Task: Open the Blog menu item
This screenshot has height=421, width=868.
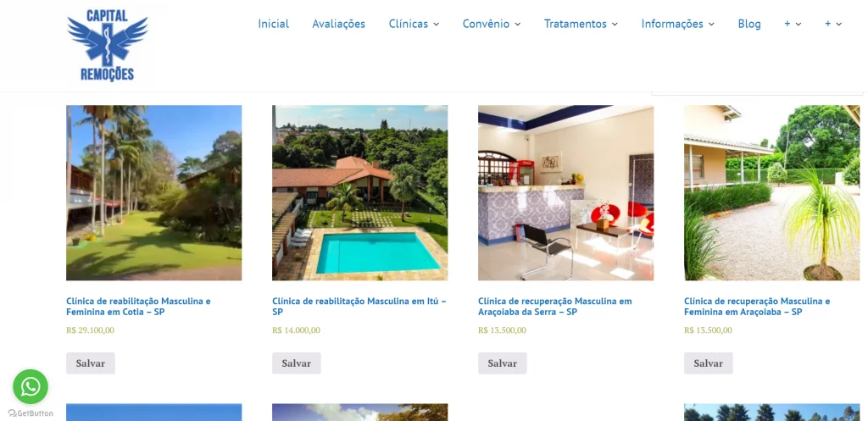Action: [749, 24]
